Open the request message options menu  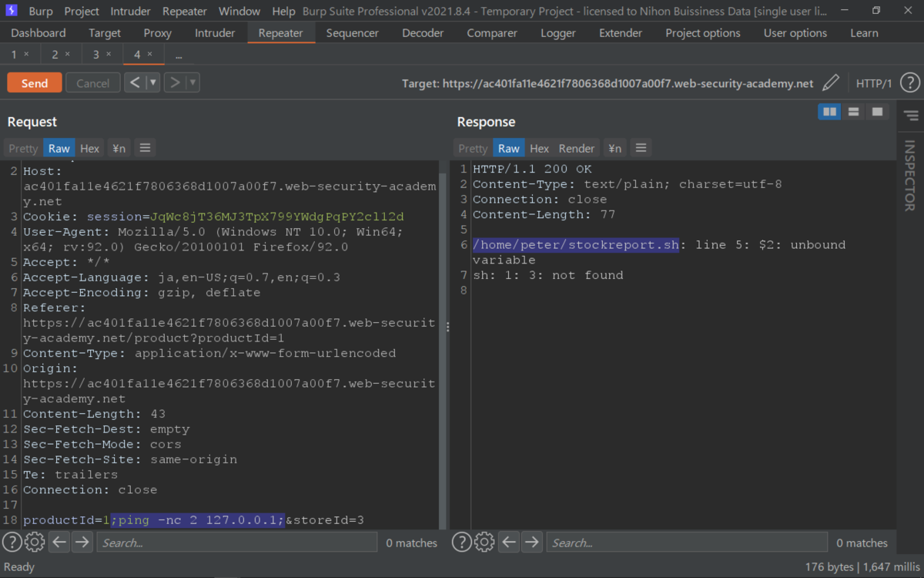point(145,148)
